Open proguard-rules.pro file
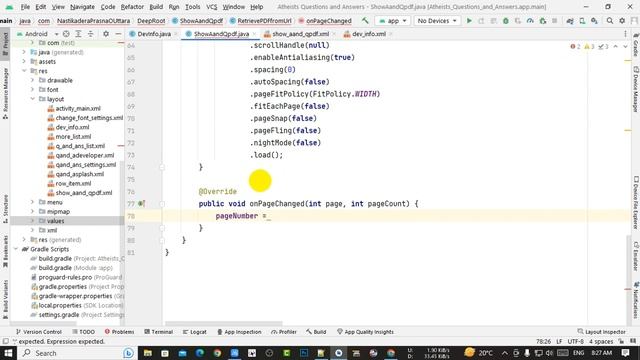The height and width of the screenshot is (360, 640). [x=65, y=277]
